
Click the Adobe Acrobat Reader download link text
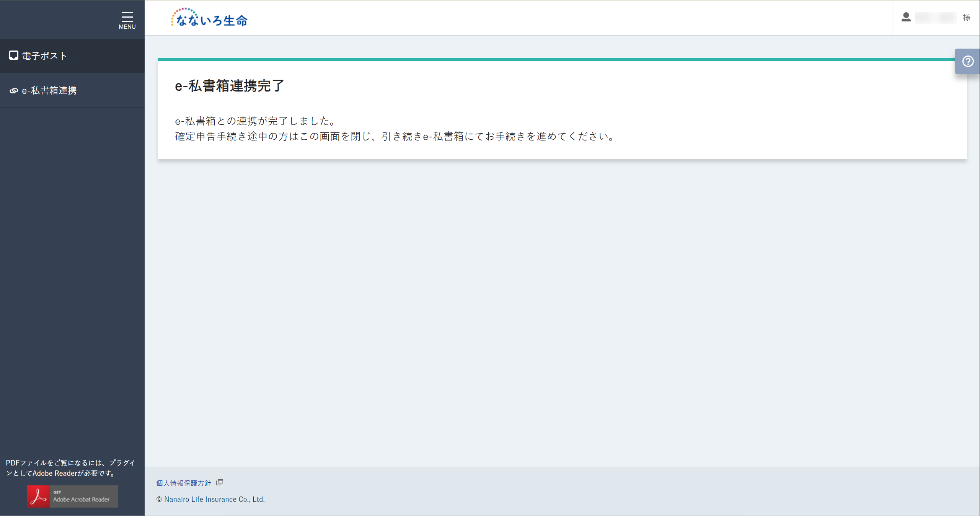pos(81,500)
